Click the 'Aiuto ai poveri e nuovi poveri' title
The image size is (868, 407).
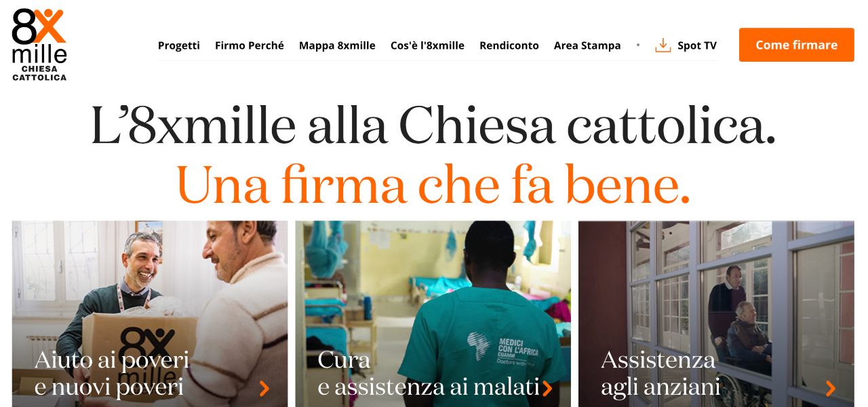pos(112,374)
